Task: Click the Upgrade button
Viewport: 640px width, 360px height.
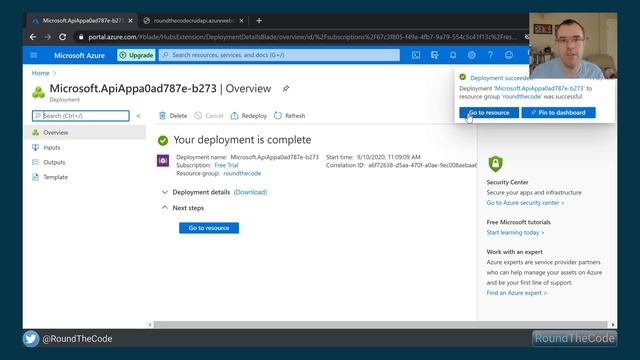Action: 136,55
